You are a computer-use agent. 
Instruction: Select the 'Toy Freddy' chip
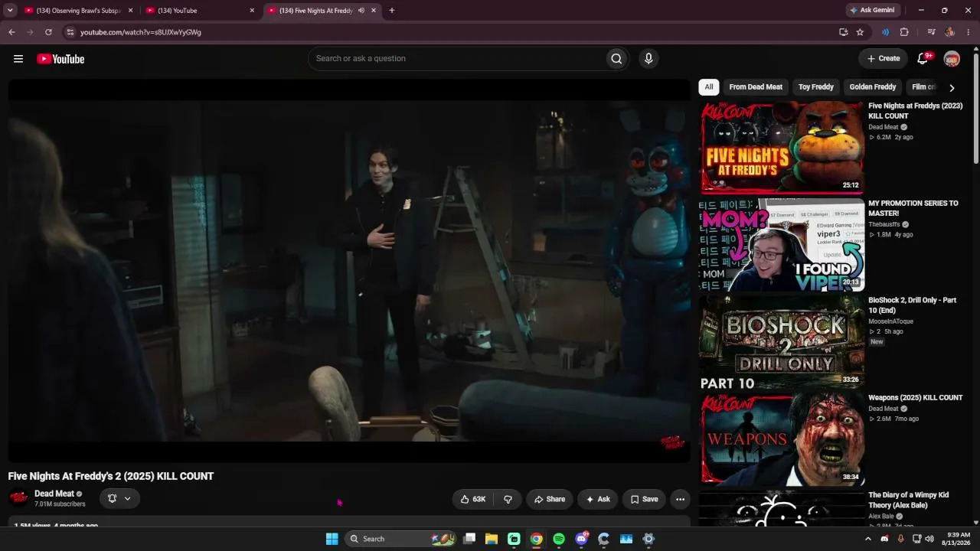816,87
